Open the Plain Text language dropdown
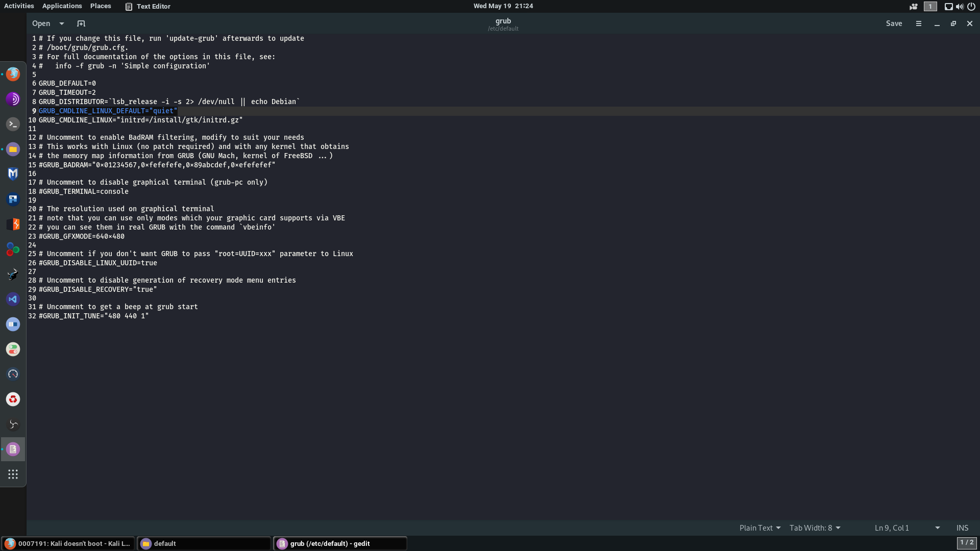The image size is (980, 551). [759, 528]
